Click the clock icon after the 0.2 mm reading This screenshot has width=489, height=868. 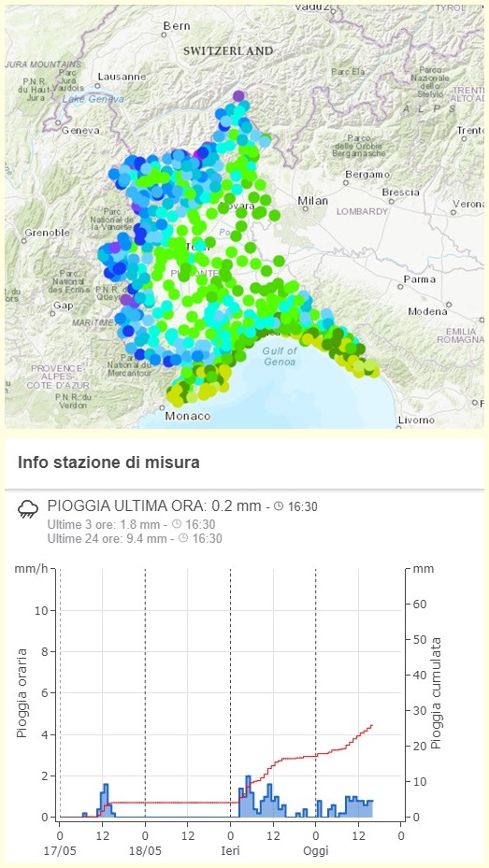coord(279,506)
